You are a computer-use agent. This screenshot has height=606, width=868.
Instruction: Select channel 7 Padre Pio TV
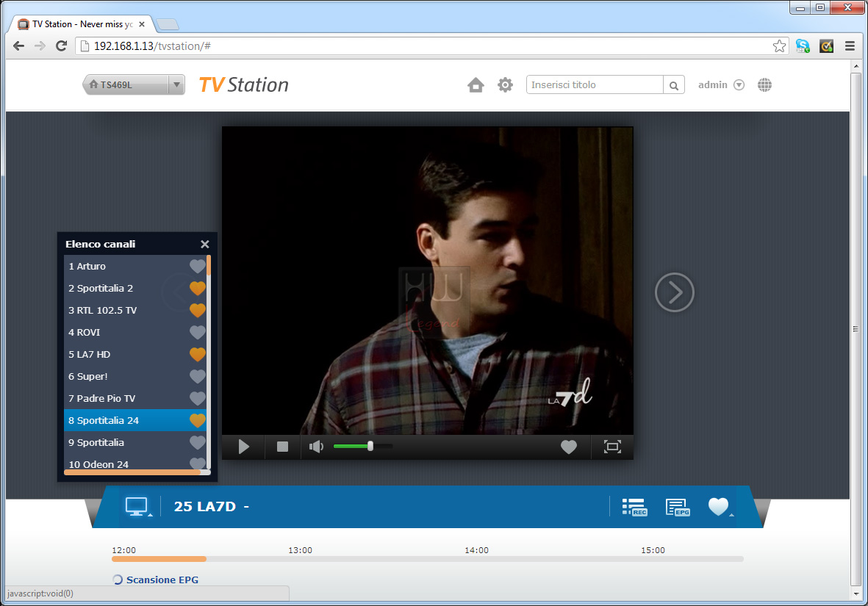[135, 398]
